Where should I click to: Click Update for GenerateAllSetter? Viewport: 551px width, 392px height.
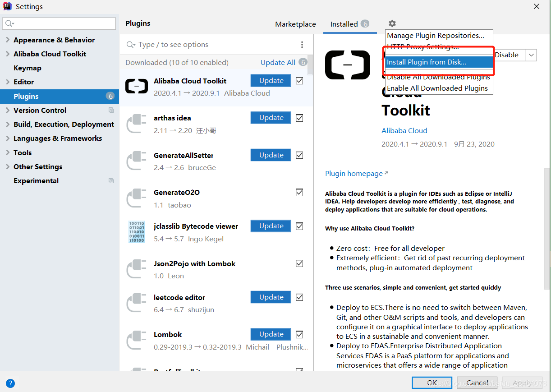coord(271,155)
